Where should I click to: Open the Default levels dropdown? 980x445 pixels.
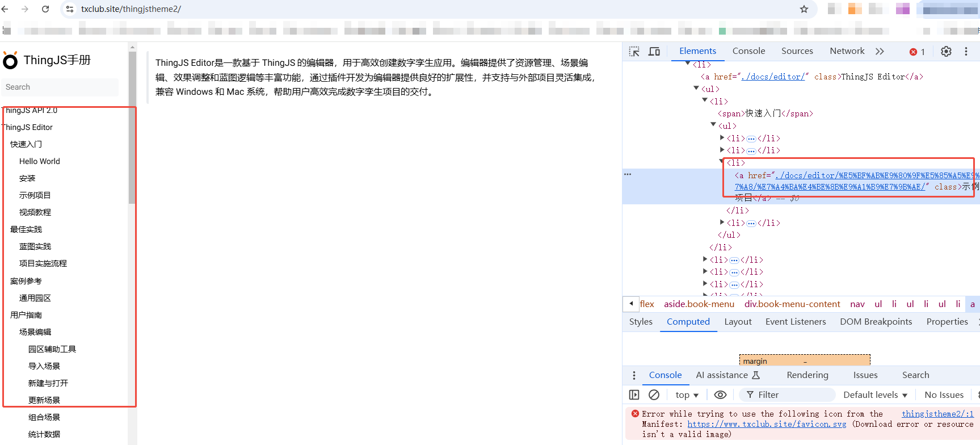(875, 395)
